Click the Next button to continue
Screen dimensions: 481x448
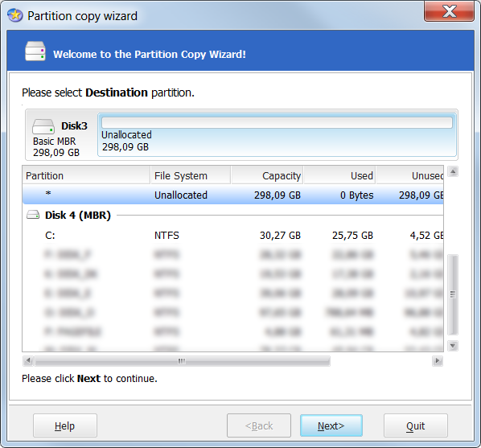[331, 425]
